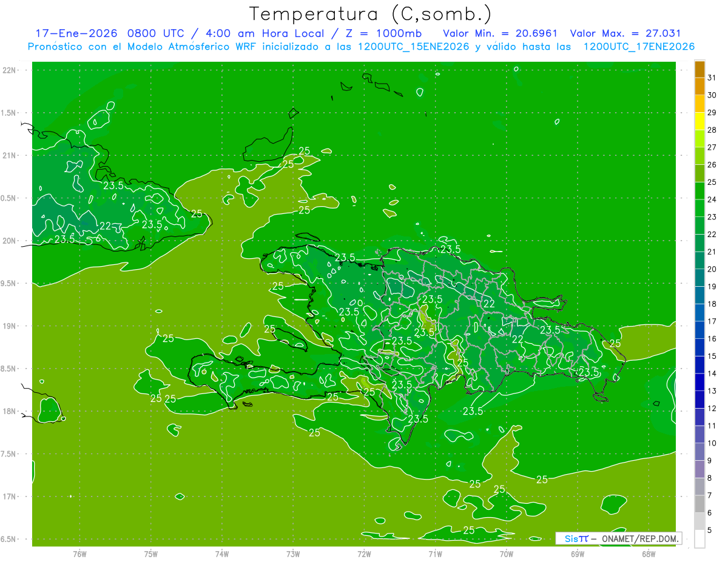The image size is (728, 562).
Task: Click the '72W' longitude axis label
Action: pos(364,554)
